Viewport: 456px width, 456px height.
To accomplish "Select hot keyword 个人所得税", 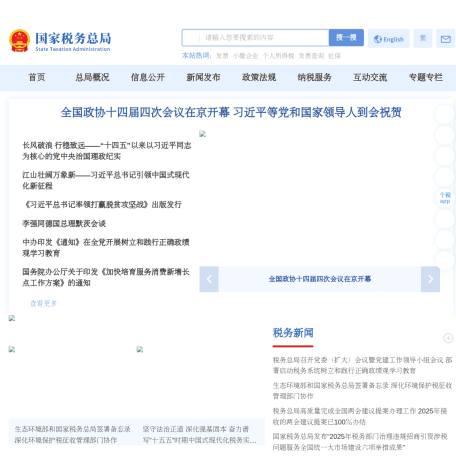I will [278, 56].
